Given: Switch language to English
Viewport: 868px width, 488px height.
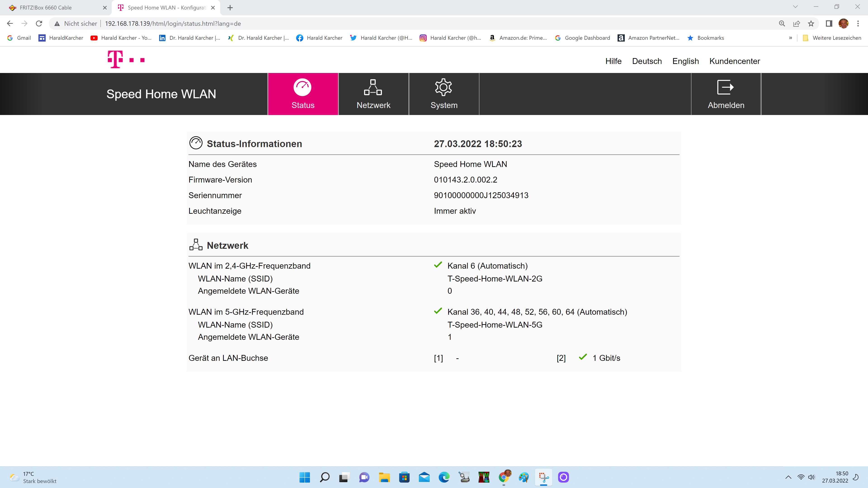Looking at the screenshot, I should 685,61.
